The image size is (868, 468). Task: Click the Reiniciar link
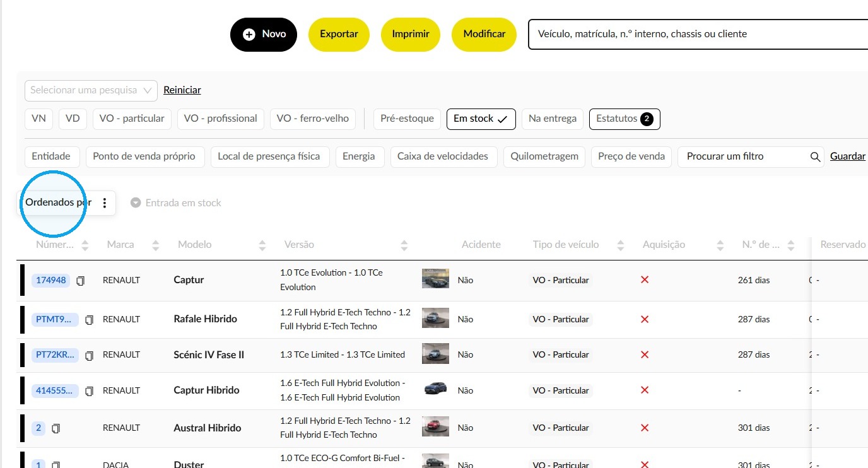pyautogui.click(x=182, y=90)
